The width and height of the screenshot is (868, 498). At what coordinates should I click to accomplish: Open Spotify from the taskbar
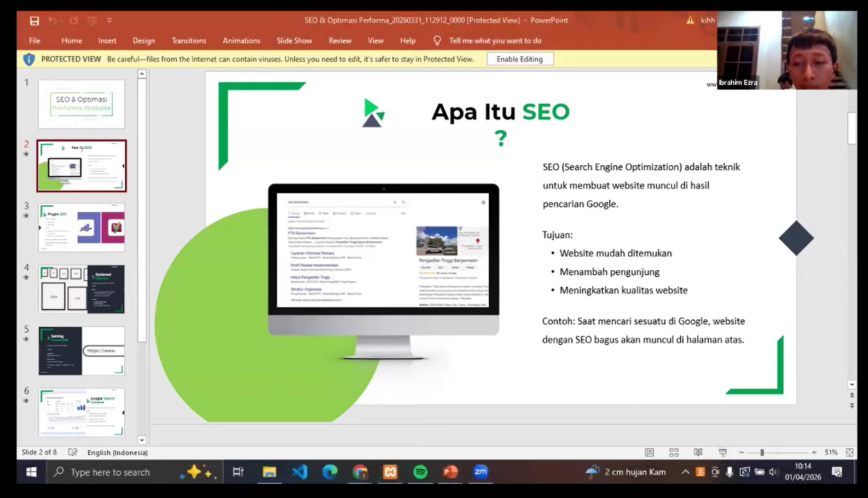tap(420, 472)
